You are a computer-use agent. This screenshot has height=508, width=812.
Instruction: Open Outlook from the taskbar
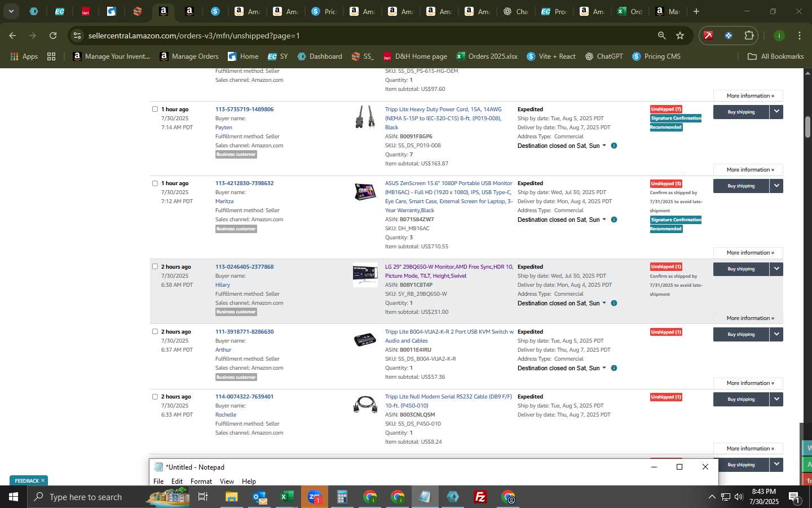(259, 497)
